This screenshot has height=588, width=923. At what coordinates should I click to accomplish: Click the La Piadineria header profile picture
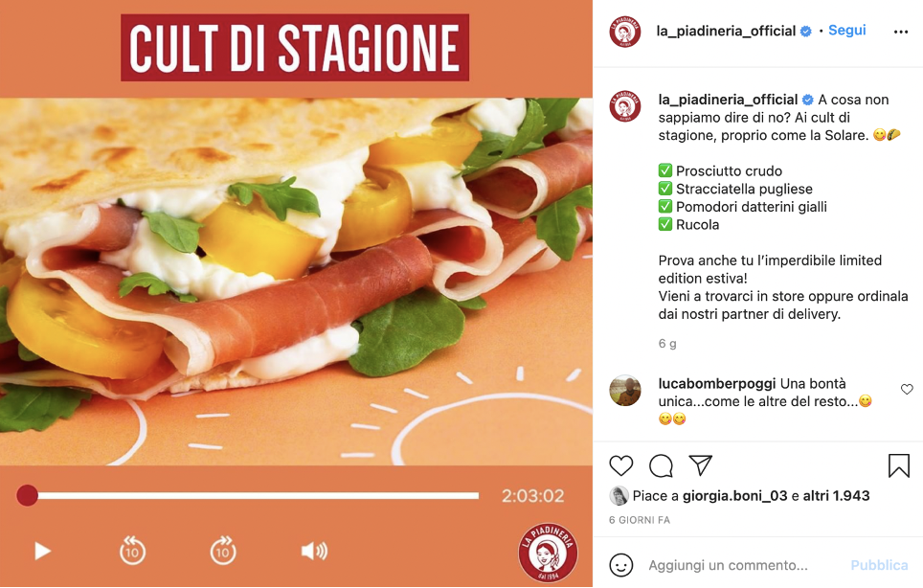pyautogui.click(x=625, y=32)
